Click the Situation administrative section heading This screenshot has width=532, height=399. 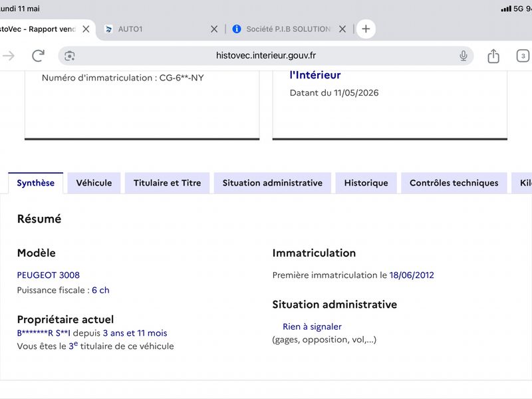point(334,305)
